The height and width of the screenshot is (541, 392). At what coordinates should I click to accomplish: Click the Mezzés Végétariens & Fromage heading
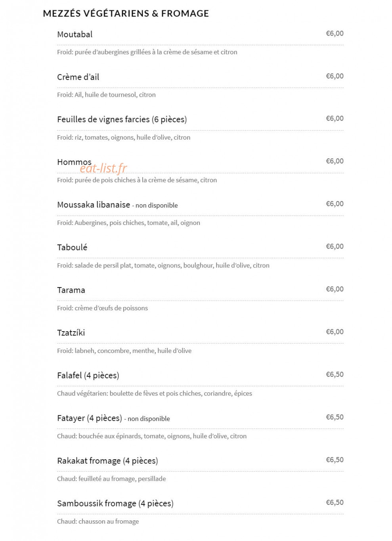tap(126, 13)
